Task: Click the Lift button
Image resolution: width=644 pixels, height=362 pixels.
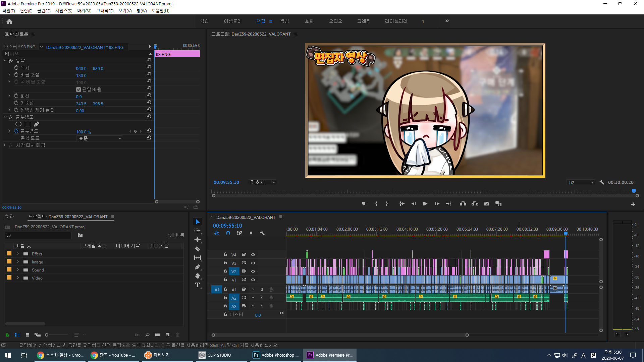Action: coord(463,204)
